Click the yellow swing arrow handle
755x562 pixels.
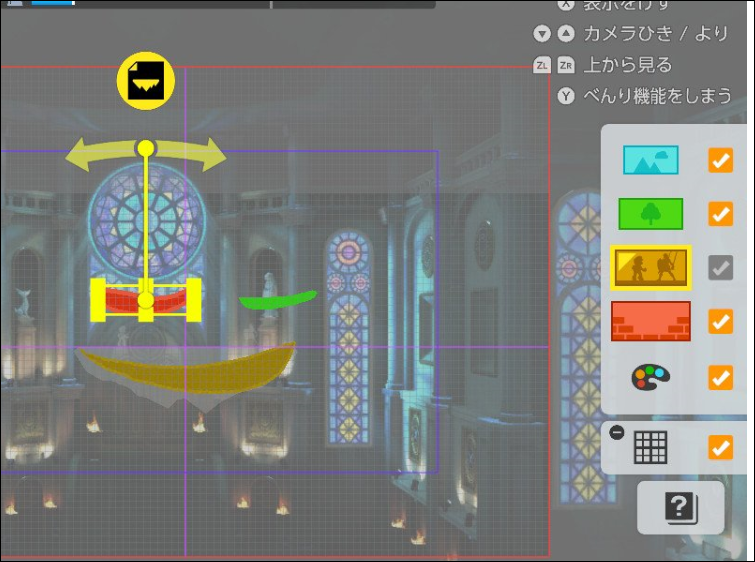[146, 154]
